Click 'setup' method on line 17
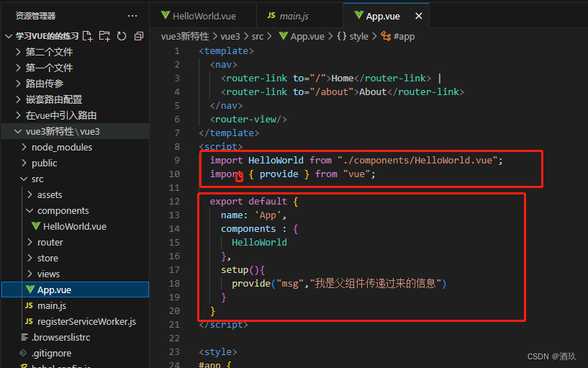The height and width of the screenshot is (368, 588). click(x=235, y=270)
